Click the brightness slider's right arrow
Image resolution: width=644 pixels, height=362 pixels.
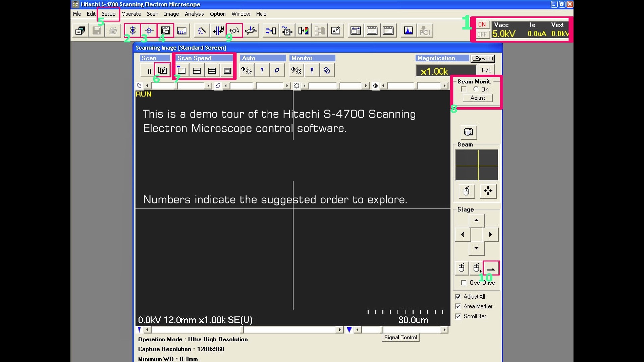tap(366, 86)
